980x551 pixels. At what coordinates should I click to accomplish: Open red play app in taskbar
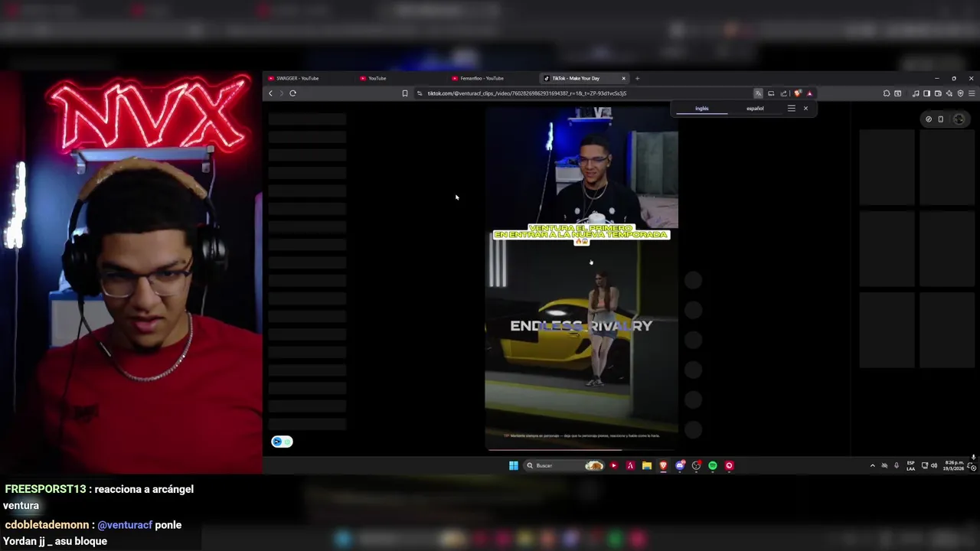point(614,465)
